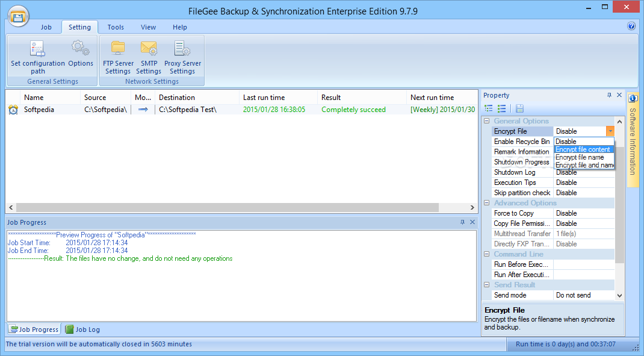Click the mode arrow icon in Softpedia row
The height and width of the screenshot is (356, 644).
coord(143,110)
